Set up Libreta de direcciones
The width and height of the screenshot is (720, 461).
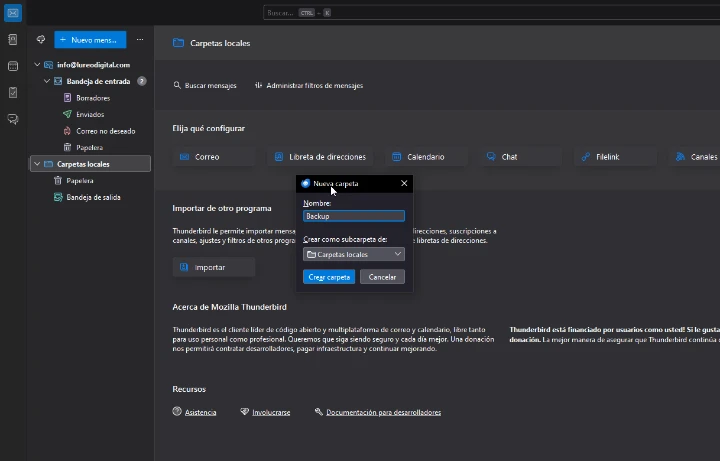click(320, 157)
